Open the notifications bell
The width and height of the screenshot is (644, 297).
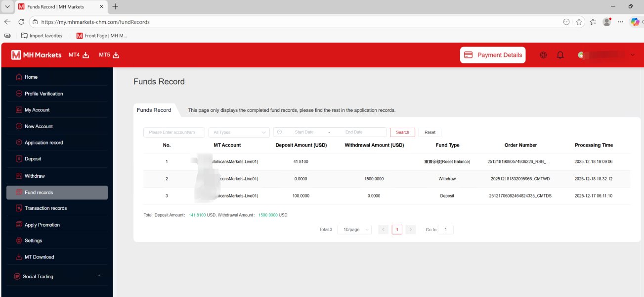click(560, 55)
